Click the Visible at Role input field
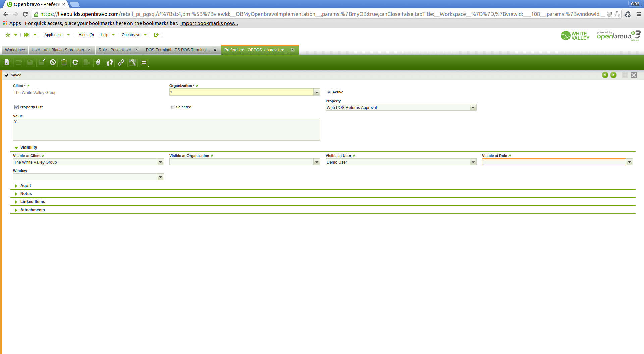The width and height of the screenshot is (644, 354). 554,162
